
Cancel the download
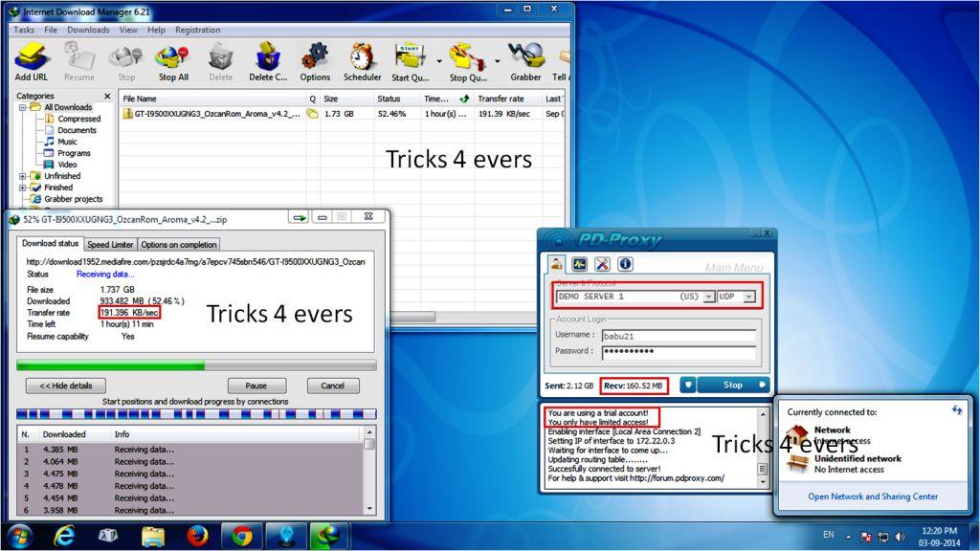click(332, 386)
